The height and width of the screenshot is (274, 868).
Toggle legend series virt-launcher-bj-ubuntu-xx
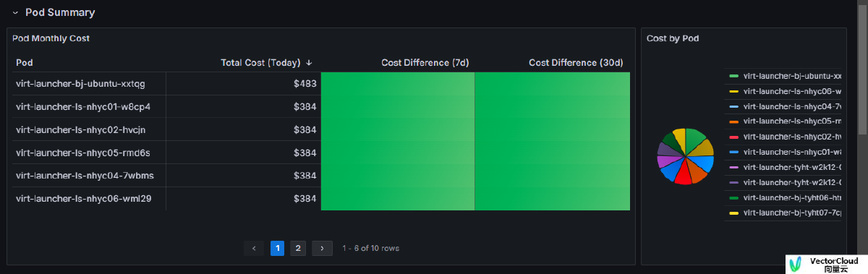pos(791,76)
